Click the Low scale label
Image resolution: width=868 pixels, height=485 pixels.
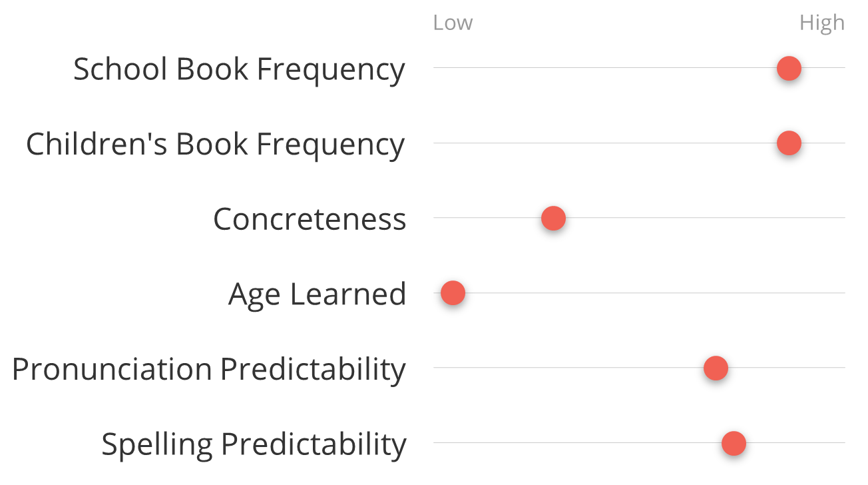tap(453, 23)
